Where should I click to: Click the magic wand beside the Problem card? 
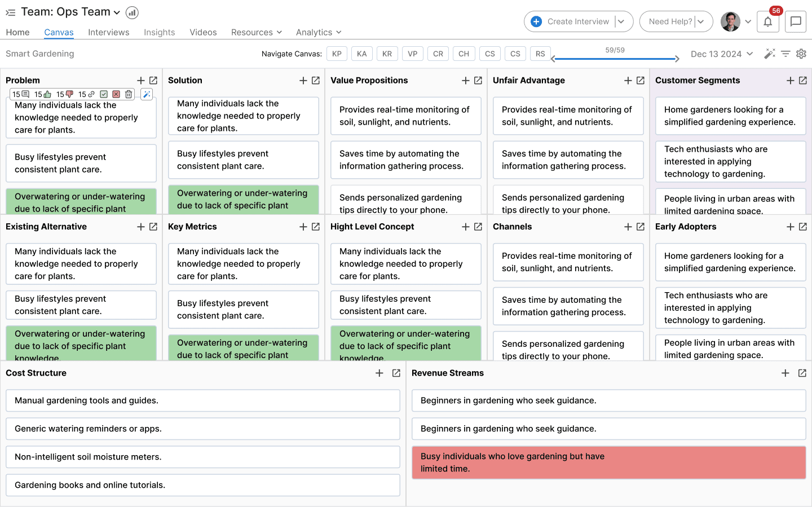pyautogui.click(x=147, y=94)
